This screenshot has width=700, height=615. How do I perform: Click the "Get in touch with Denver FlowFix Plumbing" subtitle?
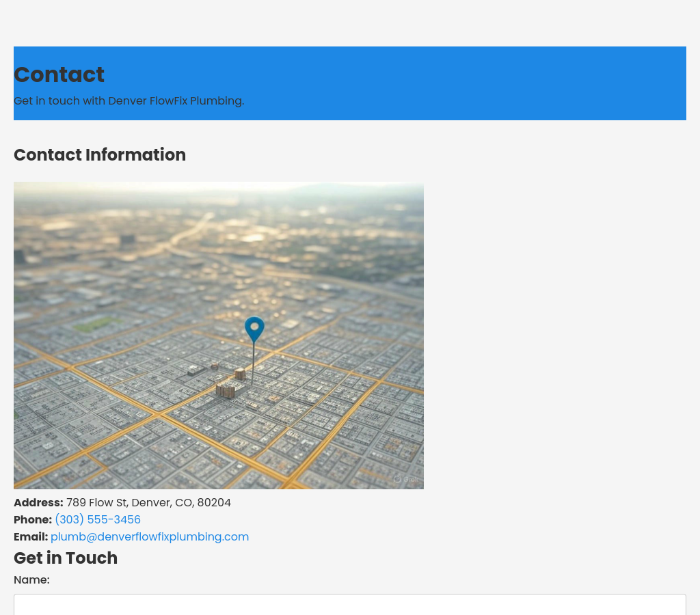click(x=129, y=100)
